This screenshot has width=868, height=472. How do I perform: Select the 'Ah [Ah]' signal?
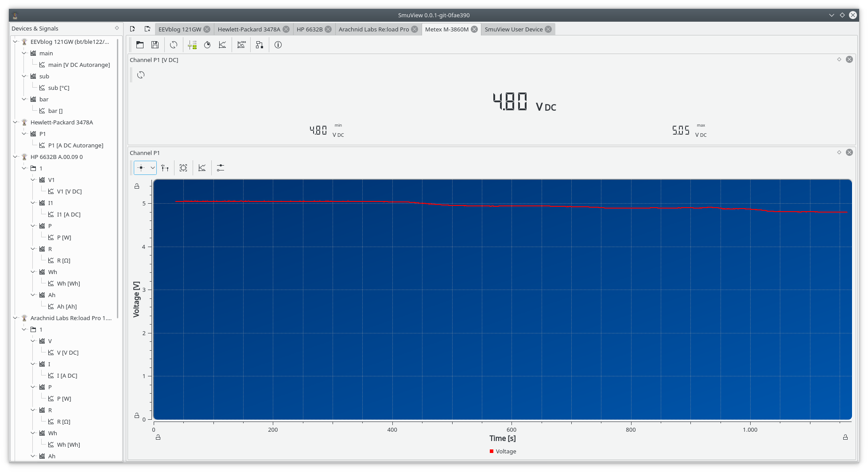pos(67,306)
